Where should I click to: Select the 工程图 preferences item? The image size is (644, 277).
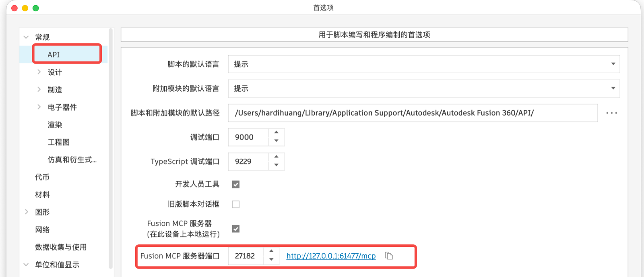[x=58, y=142]
